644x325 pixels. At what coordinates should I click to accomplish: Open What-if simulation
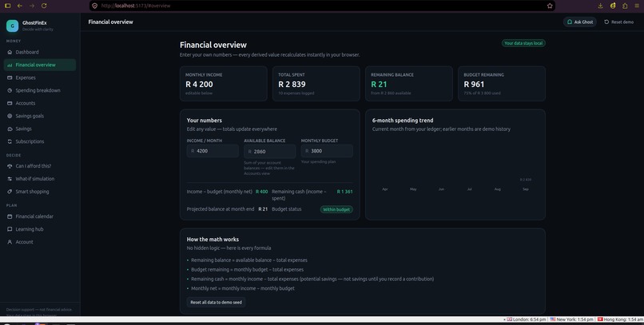coord(40,179)
